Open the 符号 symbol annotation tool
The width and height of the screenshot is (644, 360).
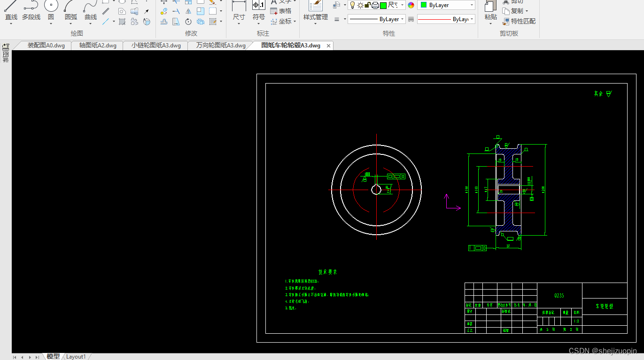point(258,10)
